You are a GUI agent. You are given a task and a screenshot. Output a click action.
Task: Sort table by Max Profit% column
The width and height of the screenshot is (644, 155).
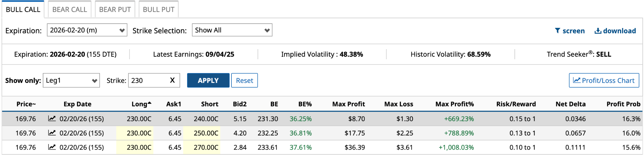[x=454, y=104]
